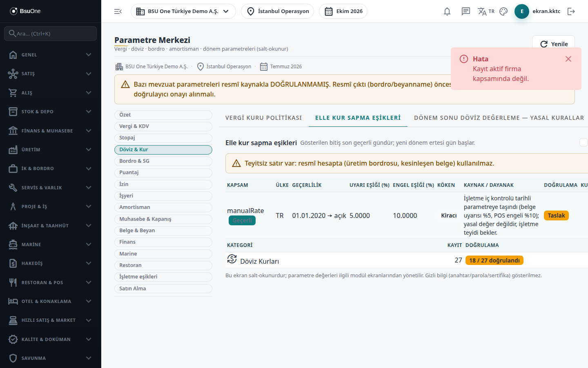Open the Vergi & KDV category

[163, 126]
